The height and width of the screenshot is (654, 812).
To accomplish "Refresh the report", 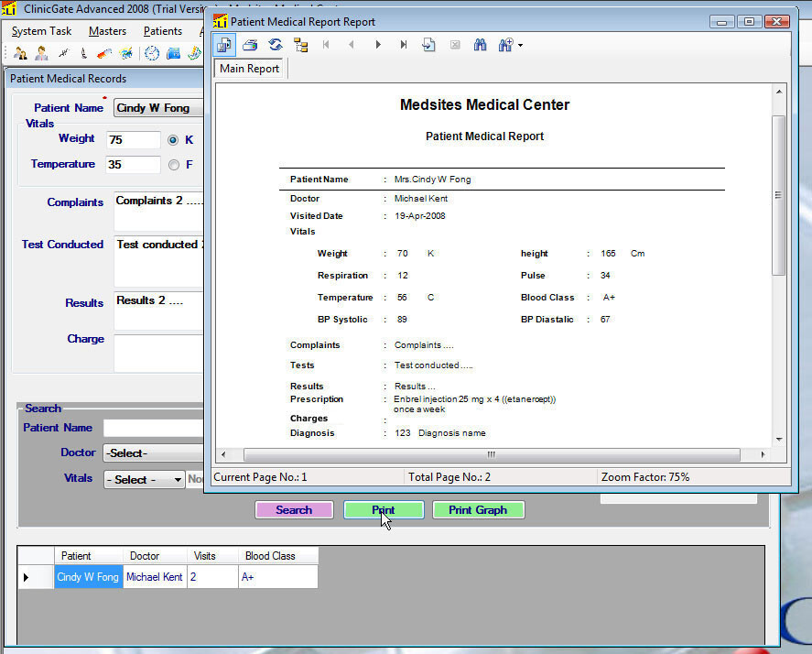I will coord(276,45).
